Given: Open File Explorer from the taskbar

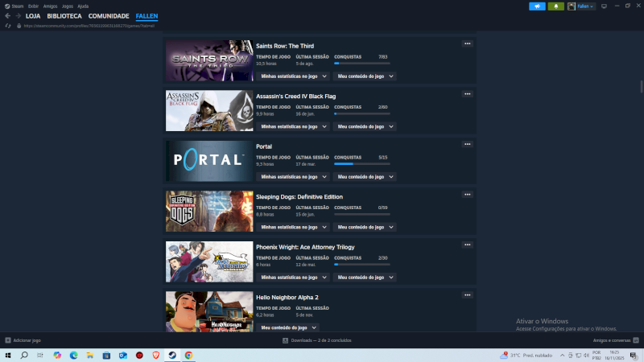Looking at the screenshot, I should [x=90, y=356].
